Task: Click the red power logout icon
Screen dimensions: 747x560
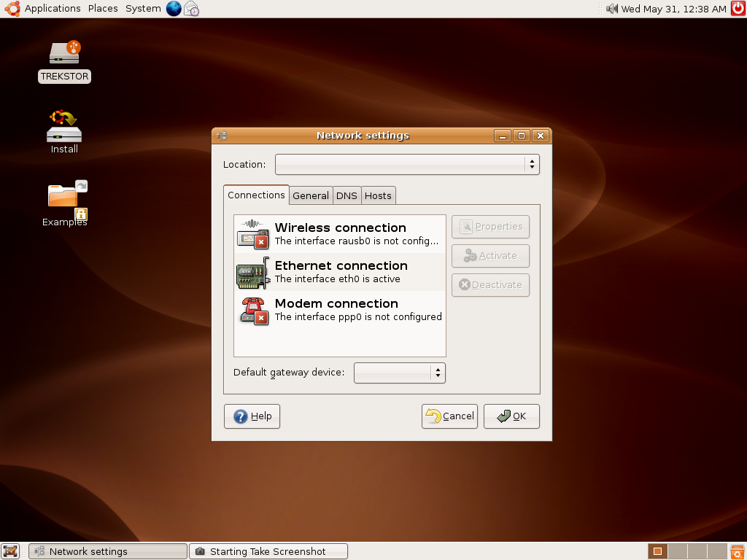Action: click(x=738, y=9)
